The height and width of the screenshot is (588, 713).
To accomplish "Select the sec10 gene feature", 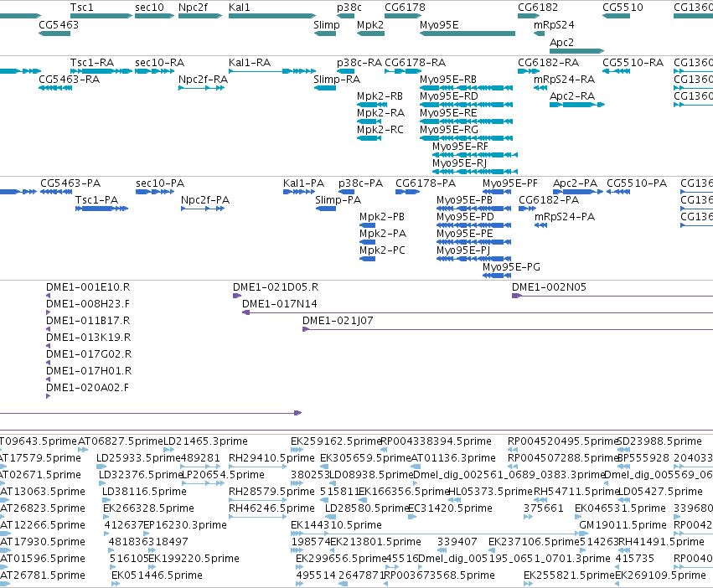I will point(155,16).
